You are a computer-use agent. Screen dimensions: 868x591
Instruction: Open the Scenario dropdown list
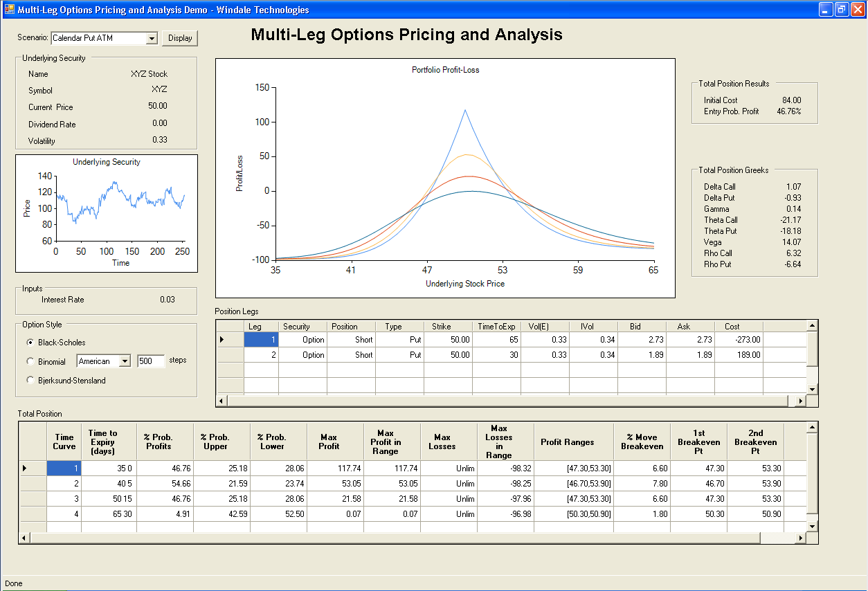pos(152,38)
